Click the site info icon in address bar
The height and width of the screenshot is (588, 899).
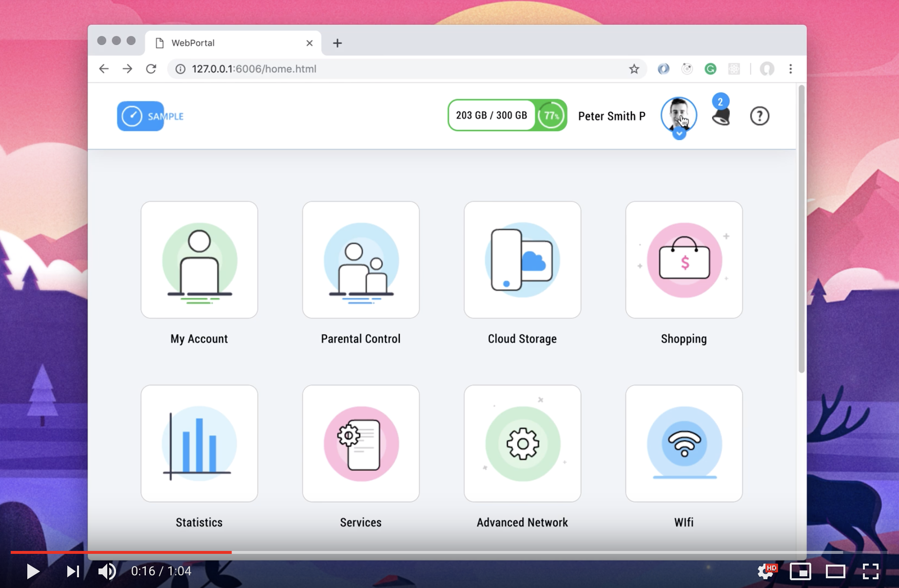click(180, 69)
